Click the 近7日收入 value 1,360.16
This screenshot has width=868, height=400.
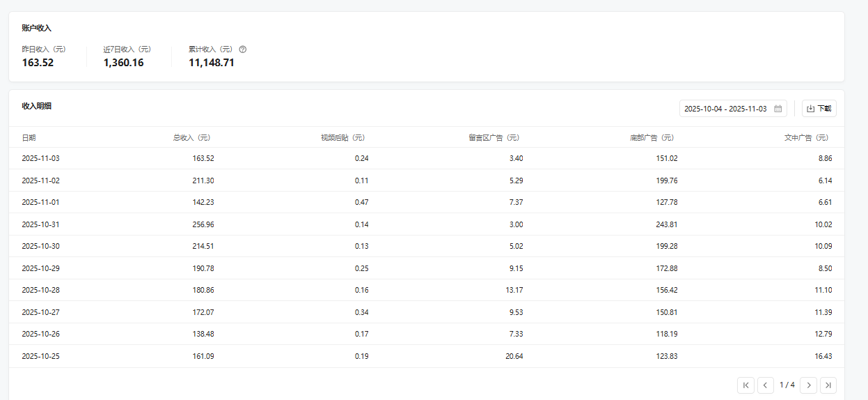point(123,63)
